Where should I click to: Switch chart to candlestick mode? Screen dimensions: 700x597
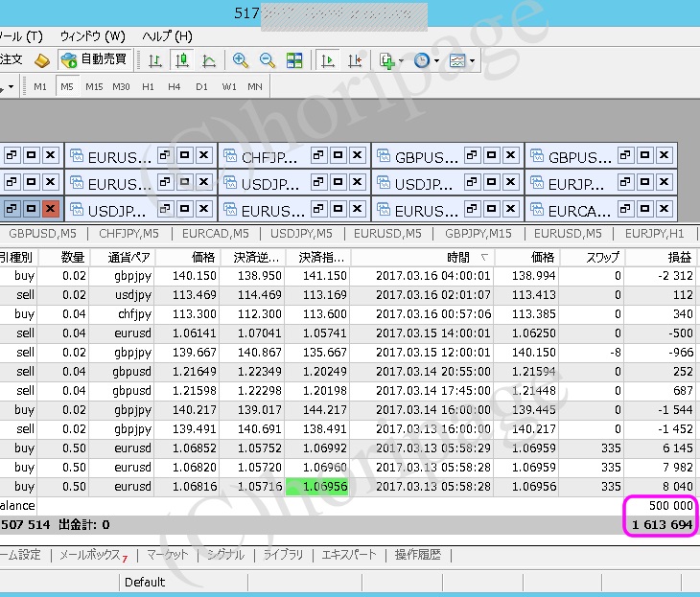click(181, 60)
